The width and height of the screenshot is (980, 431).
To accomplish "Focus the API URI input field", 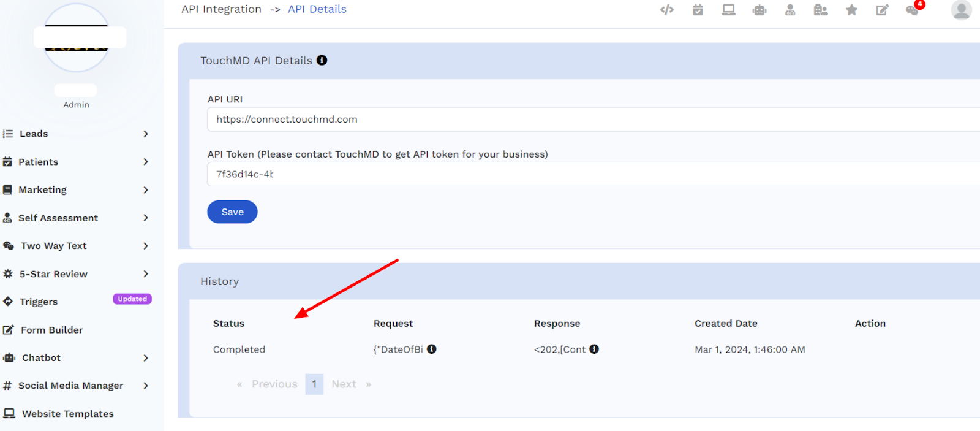I will tap(594, 119).
